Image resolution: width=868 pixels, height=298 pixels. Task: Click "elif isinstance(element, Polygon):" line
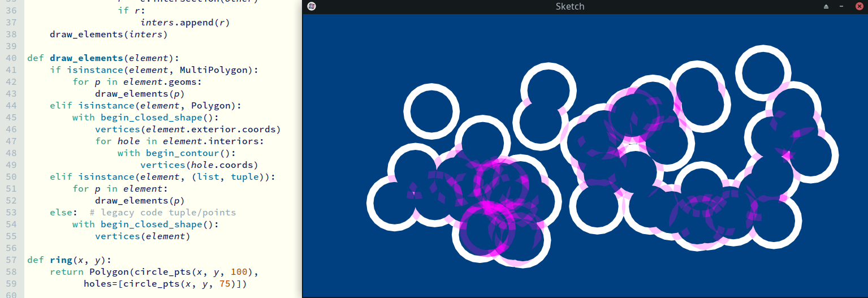point(145,106)
